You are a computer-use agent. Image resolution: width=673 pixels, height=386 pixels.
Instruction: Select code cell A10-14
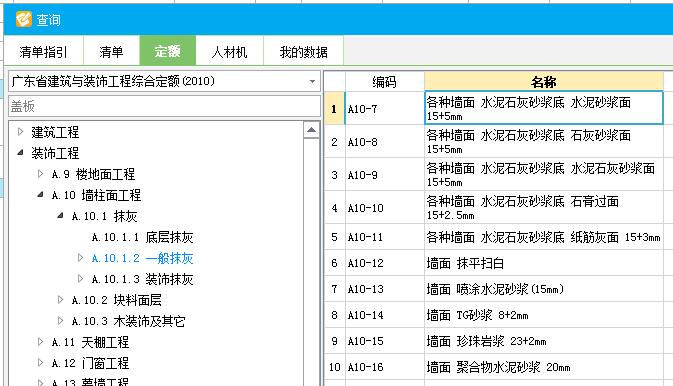(385, 315)
